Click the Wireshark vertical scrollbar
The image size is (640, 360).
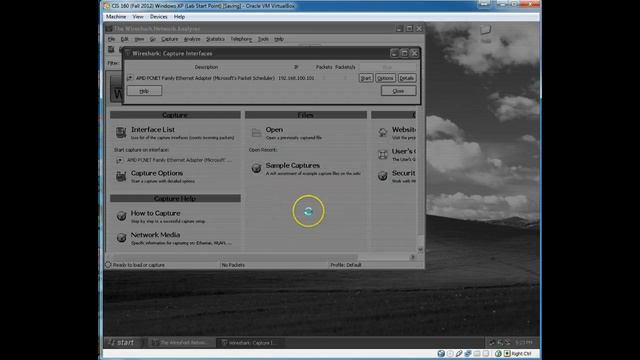(x=420, y=180)
